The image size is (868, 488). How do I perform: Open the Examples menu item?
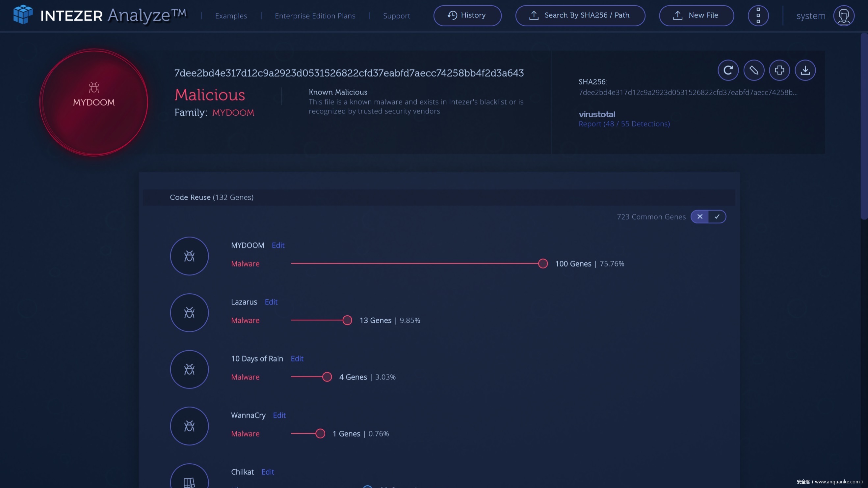[231, 16]
